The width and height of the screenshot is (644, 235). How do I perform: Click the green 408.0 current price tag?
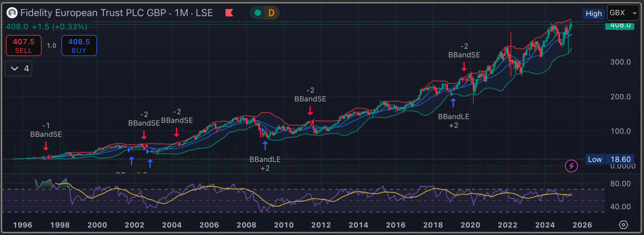click(620, 25)
